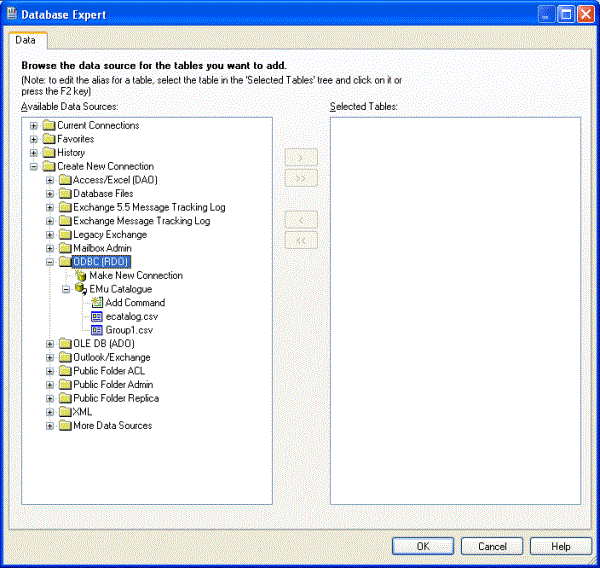The image size is (600, 568).
Task: Expand the More Data Sources node
Action: point(50,426)
